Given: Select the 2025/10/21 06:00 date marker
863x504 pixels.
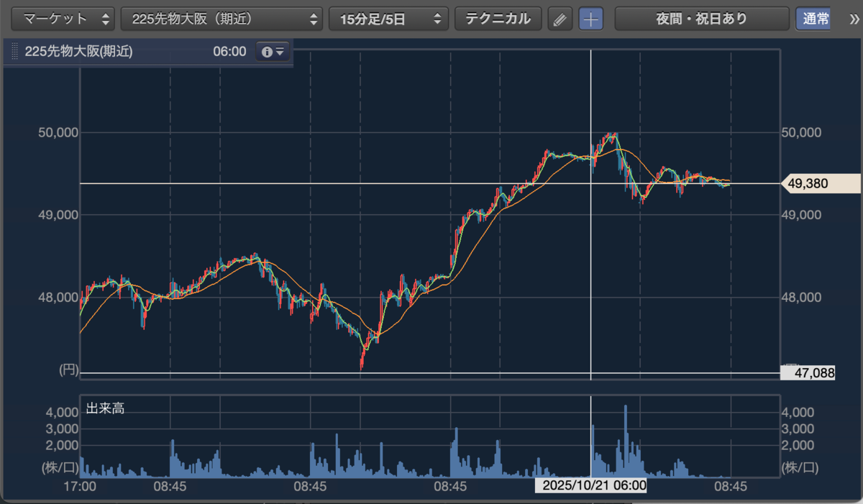Looking at the screenshot, I should click(590, 486).
